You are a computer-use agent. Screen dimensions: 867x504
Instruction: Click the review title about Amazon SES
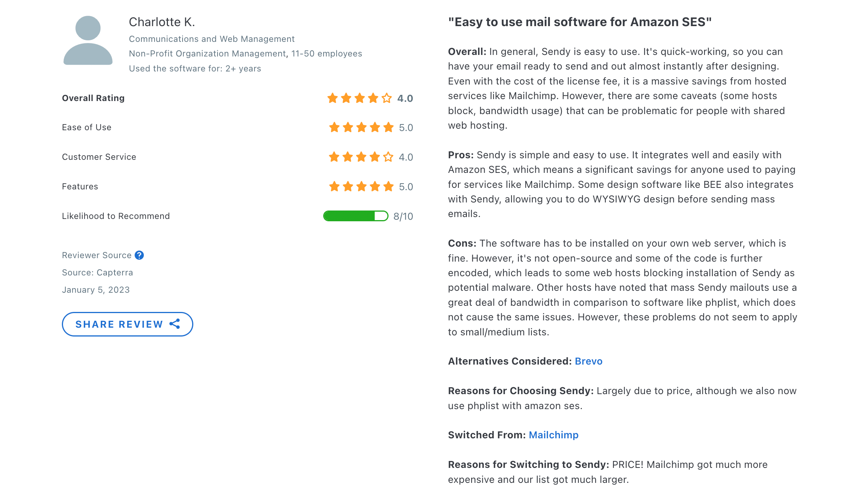click(580, 22)
